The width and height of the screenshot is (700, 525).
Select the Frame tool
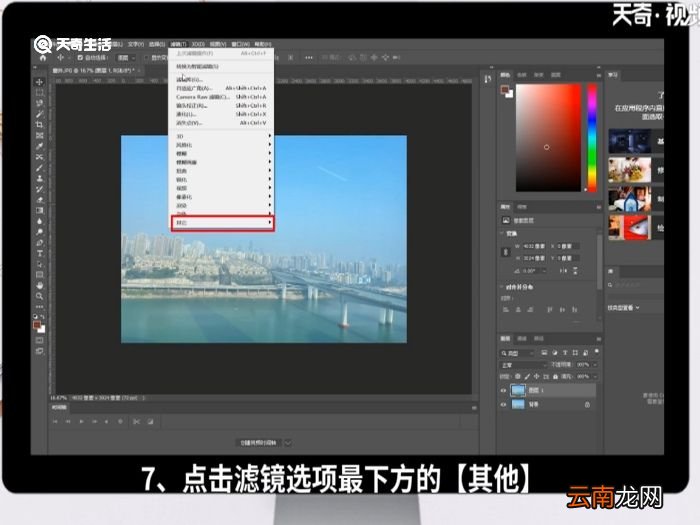tap(39, 136)
